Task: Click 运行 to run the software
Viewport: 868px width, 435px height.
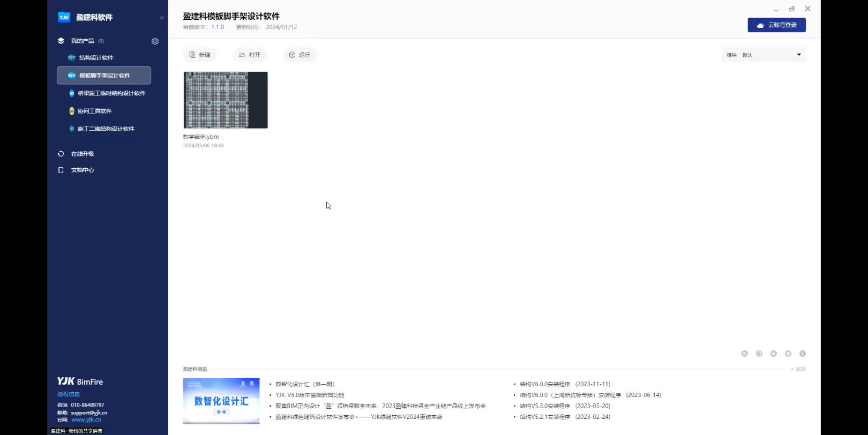Action: 300,55
